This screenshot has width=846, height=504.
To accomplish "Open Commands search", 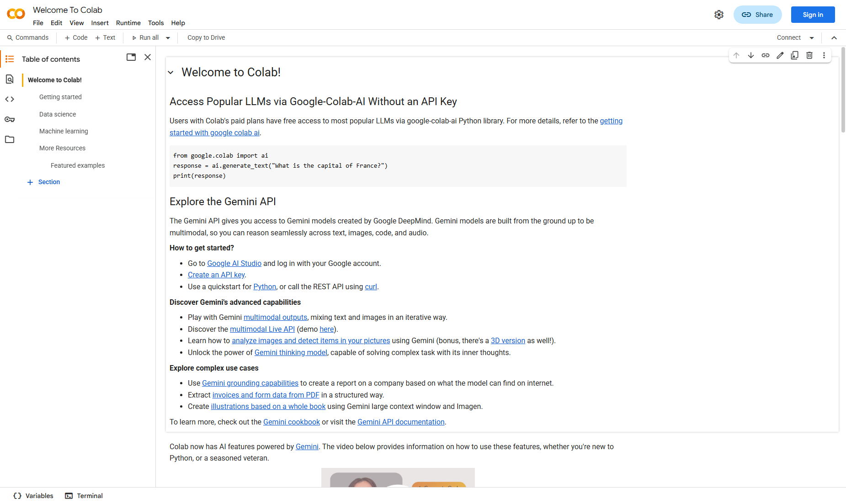I will point(28,37).
